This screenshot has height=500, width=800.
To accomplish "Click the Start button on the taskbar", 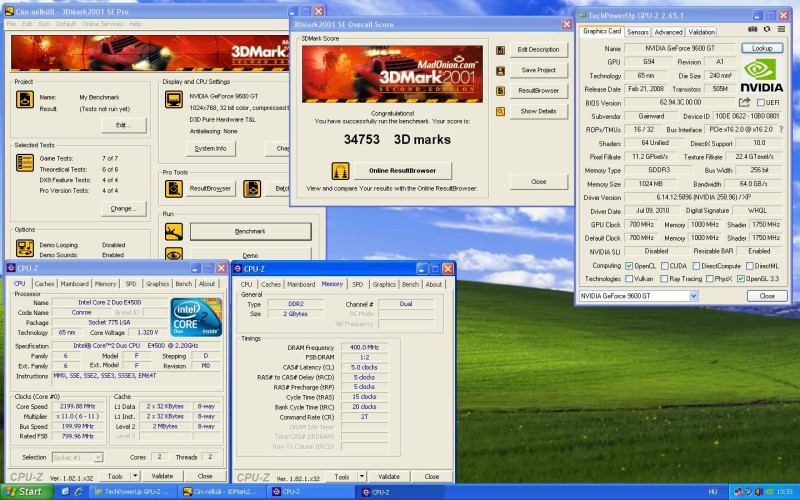I will (x=24, y=492).
